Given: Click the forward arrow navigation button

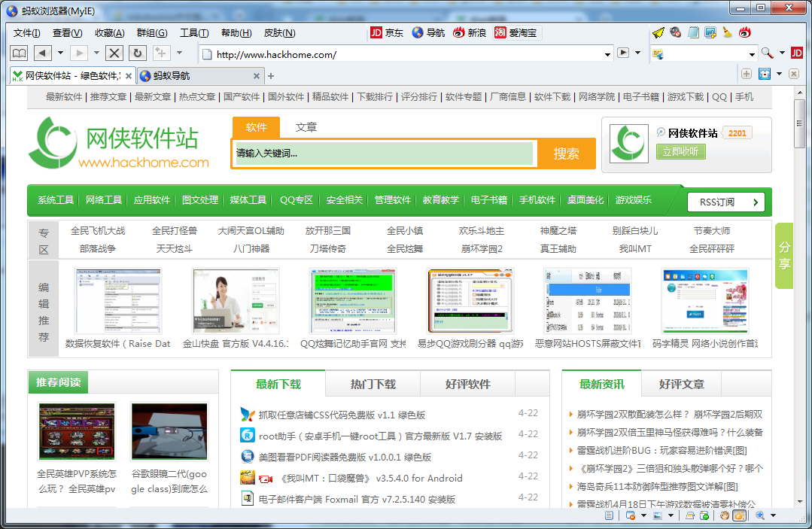Looking at the screenshot, I should tap(79, 53).
